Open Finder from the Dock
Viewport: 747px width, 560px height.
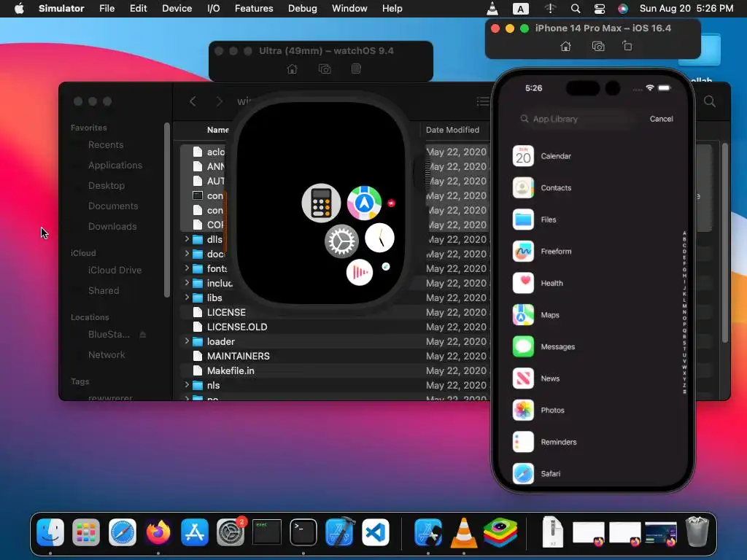point(50,532)
